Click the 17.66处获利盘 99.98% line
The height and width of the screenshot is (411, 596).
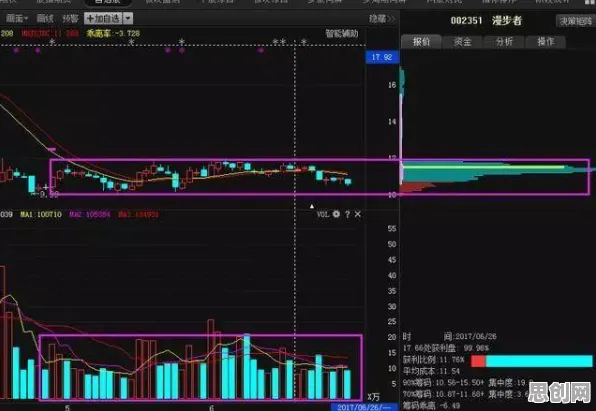click(446, 348)
